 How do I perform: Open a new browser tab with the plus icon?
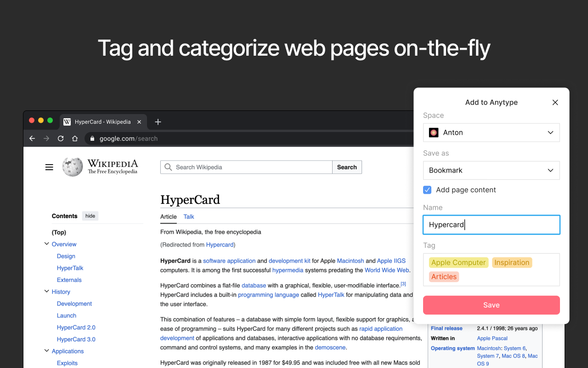click(x=158, y=121)
